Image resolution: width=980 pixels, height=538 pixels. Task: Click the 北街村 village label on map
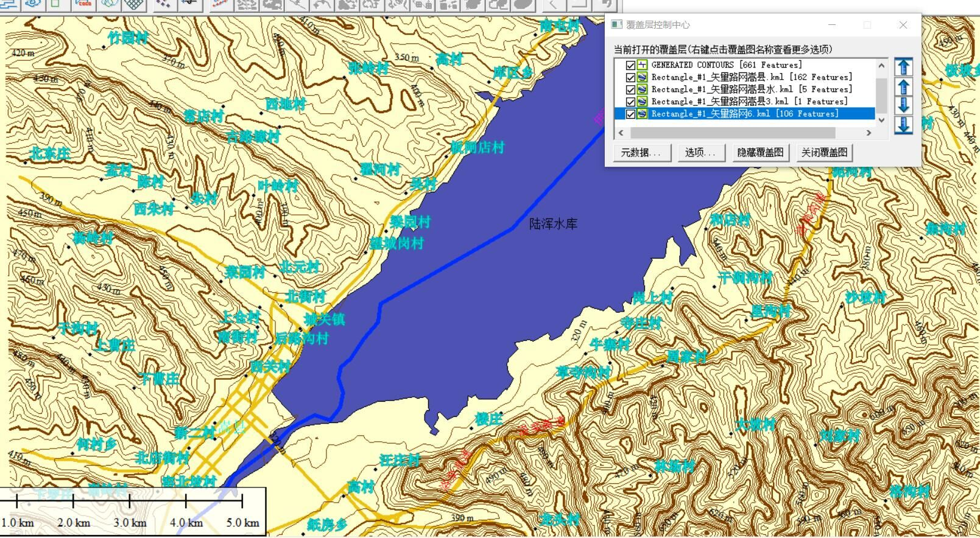(306, 296)
